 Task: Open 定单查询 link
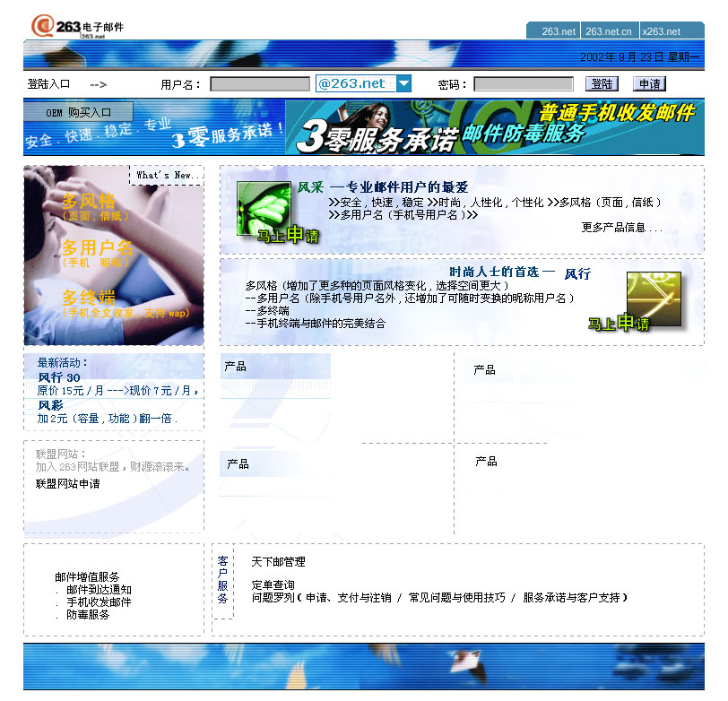point(273,585)
